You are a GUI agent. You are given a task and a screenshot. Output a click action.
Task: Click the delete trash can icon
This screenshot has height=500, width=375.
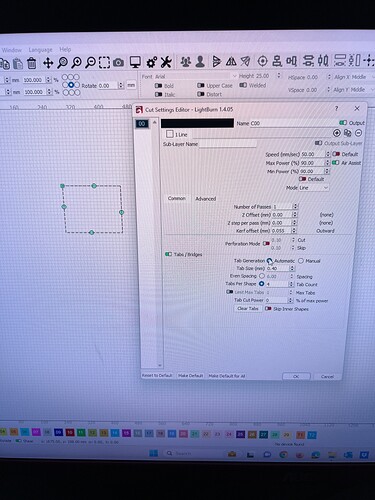(32, 63)
